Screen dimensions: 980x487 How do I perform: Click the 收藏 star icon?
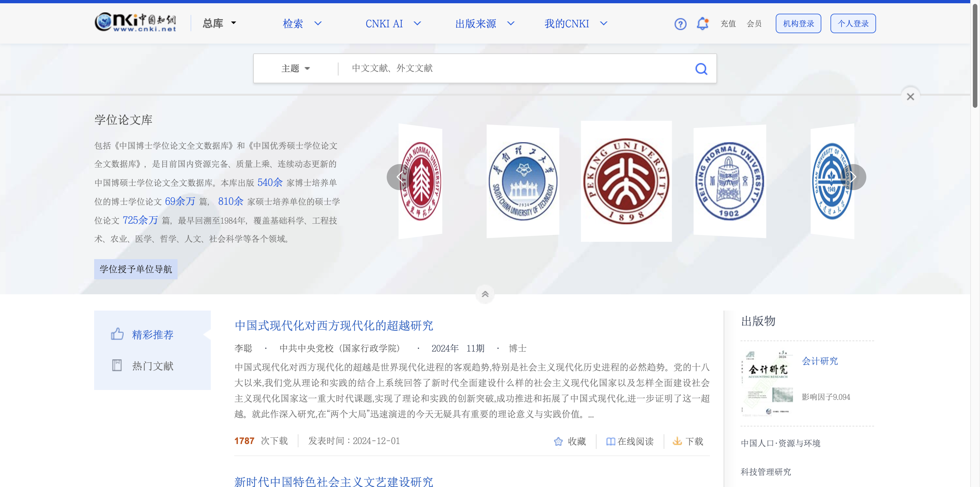coord(558,441)
